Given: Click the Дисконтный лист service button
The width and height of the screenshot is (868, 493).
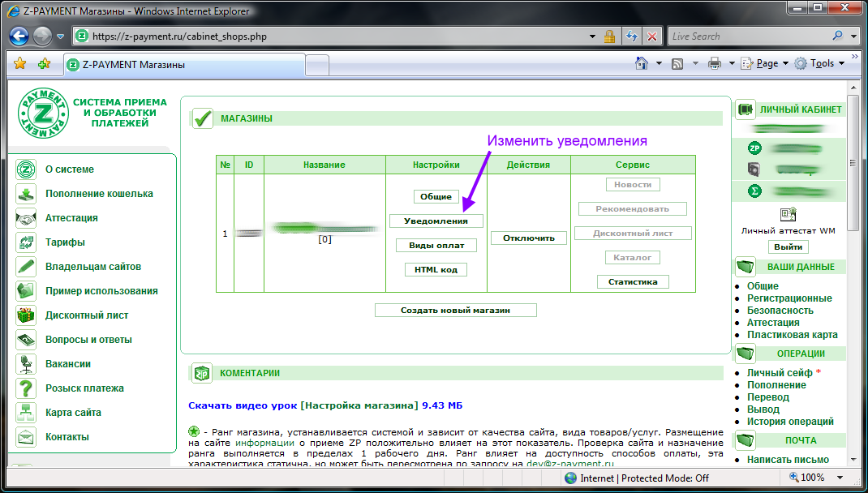Looking at the screenshot, I should 633,233.
